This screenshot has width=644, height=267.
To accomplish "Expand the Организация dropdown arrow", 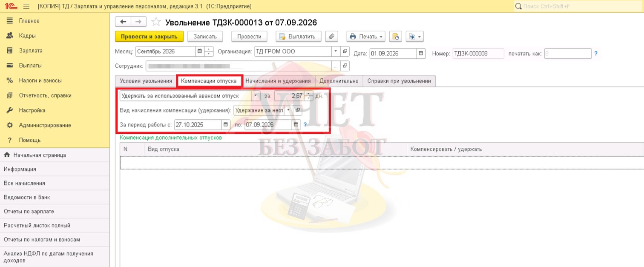I will point(336,52).
